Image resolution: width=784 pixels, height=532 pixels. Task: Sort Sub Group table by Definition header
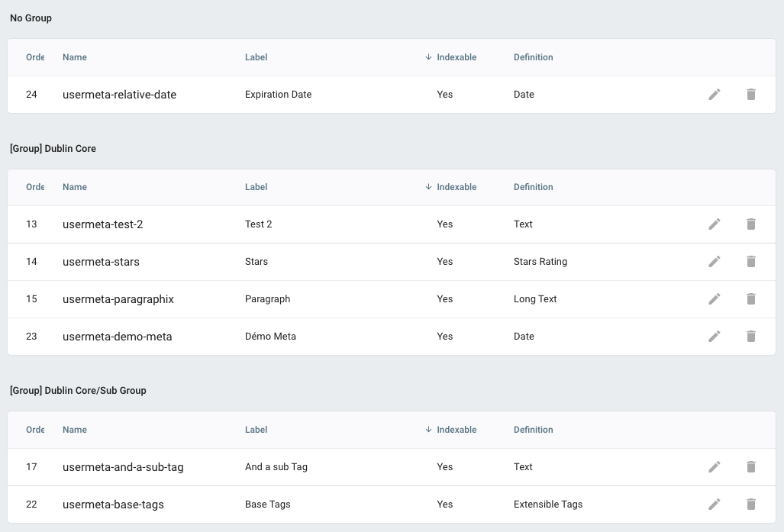533,430
